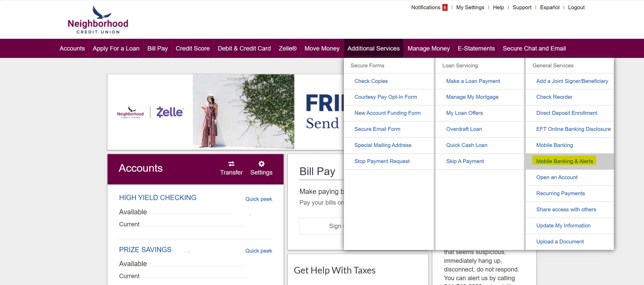Select Courtesy Pay Opt-In Form menu item
This screenshot has height=285, width=644.
coord(386,97)
